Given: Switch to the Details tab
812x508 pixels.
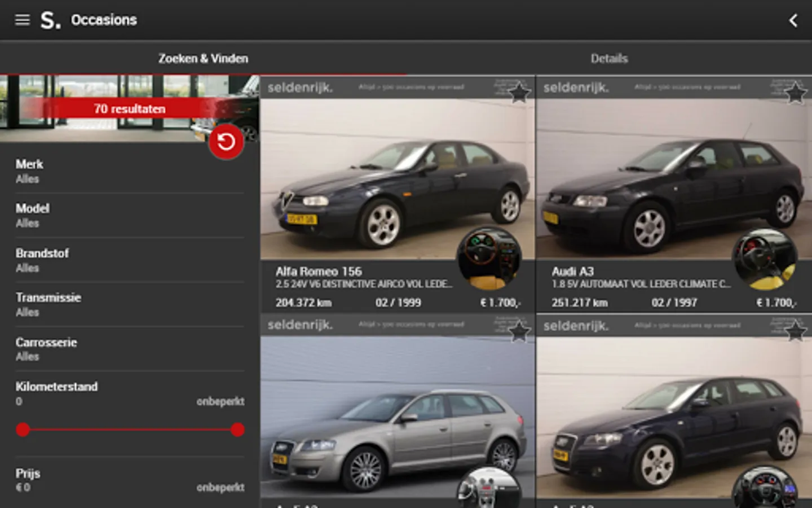Looking at the screenshot, I should pyautogui.click(x=609, y=59).
